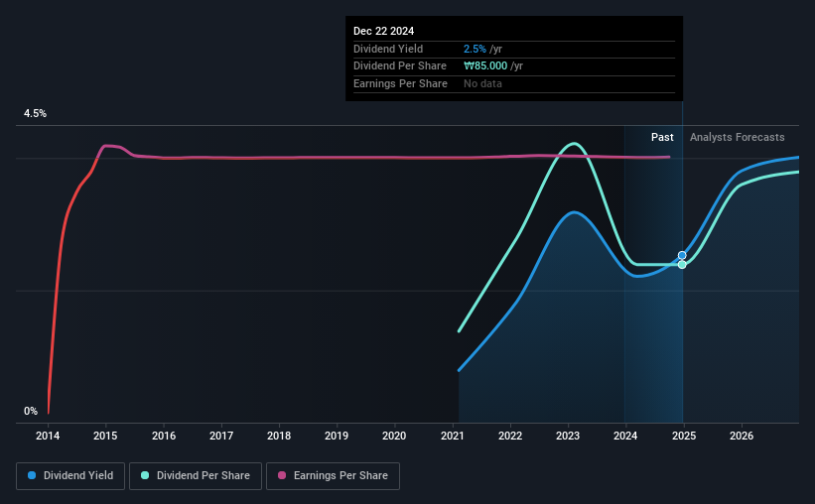The height and width of the screenshot is (504, 815).
Task: Select the teal dividend per share data marker
Action: coord(682,265)
